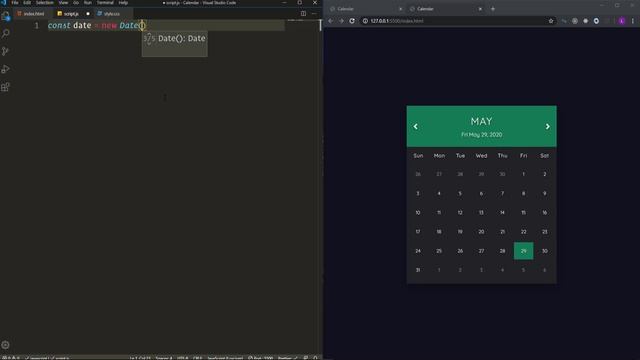This screenshot has width=640, height=360.
Task: Open the Search view in VS Code
Action: [x=6, y=34]
